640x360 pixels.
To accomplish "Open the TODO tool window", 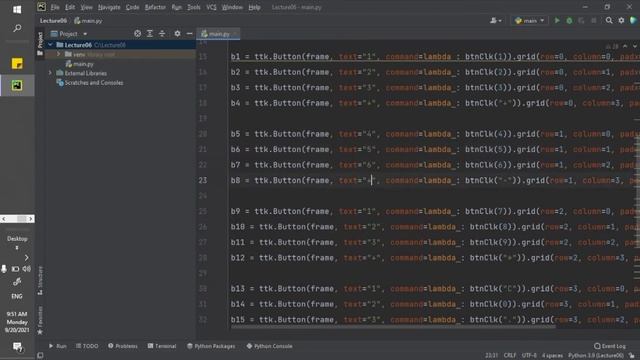I will (x=87, y=346).
